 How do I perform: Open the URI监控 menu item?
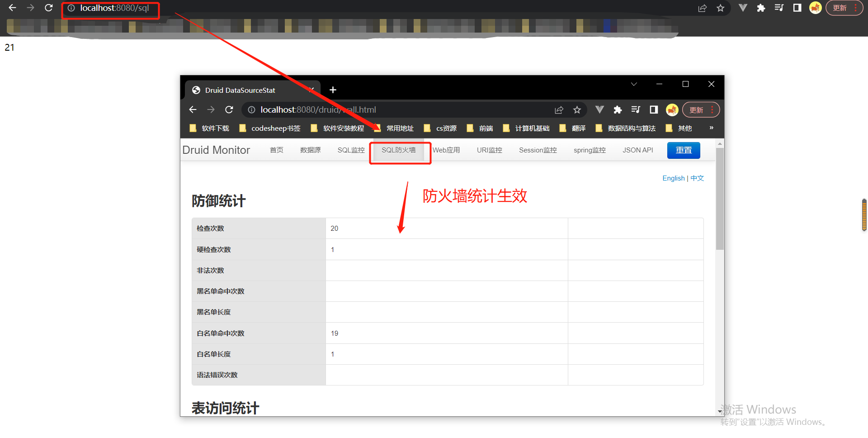coord(490,150)
